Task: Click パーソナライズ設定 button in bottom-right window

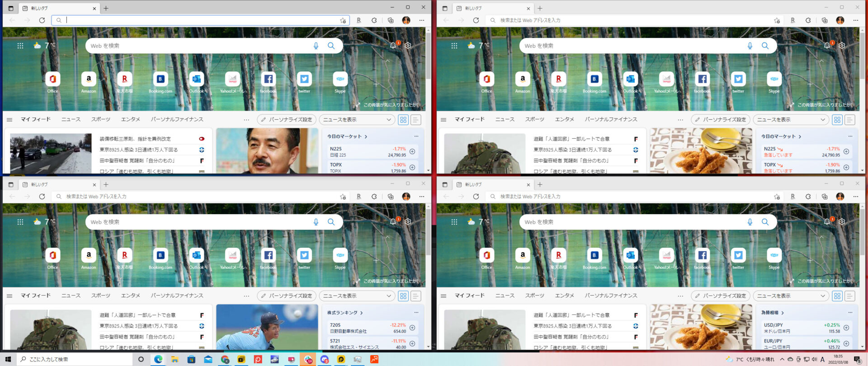Action: point(721,296)
